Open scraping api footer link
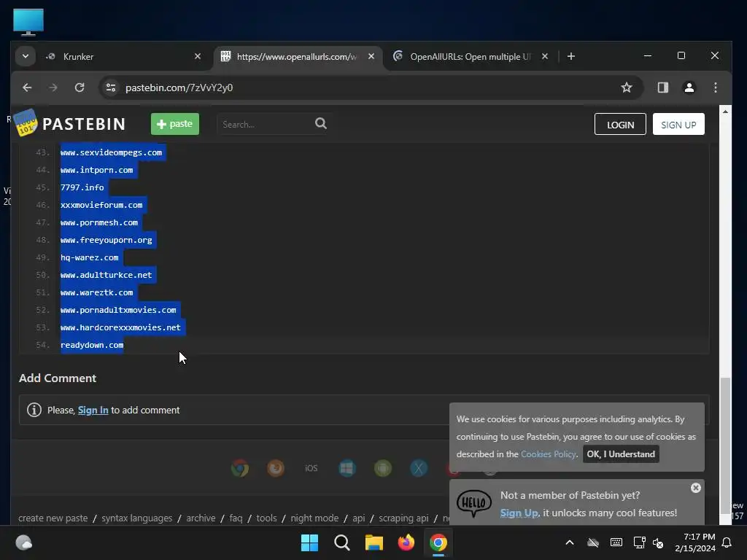The image size is (747, 560). click(x=403, y=518)
